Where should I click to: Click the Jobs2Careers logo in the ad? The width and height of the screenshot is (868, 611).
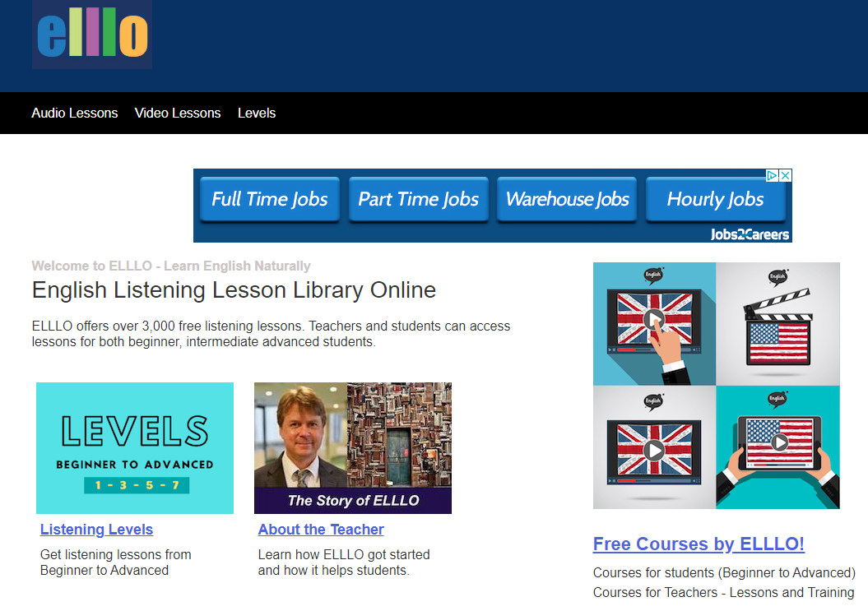click(x=750, y=234)
